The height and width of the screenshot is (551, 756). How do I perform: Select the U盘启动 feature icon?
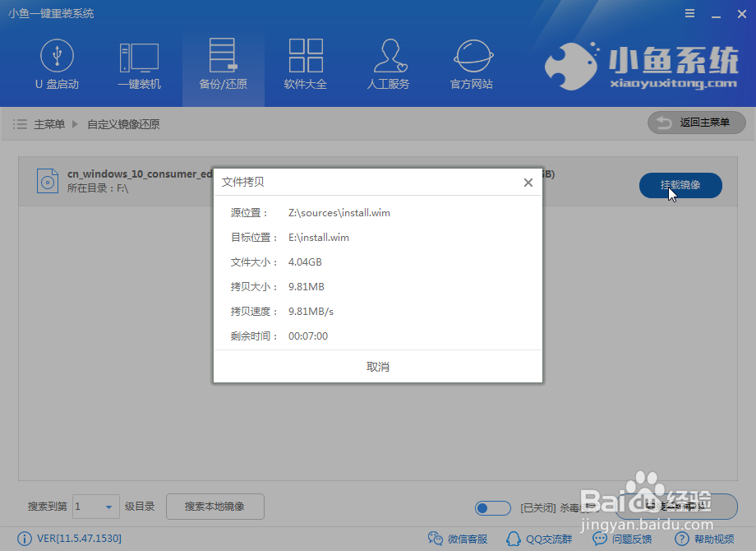click(58, 64)
